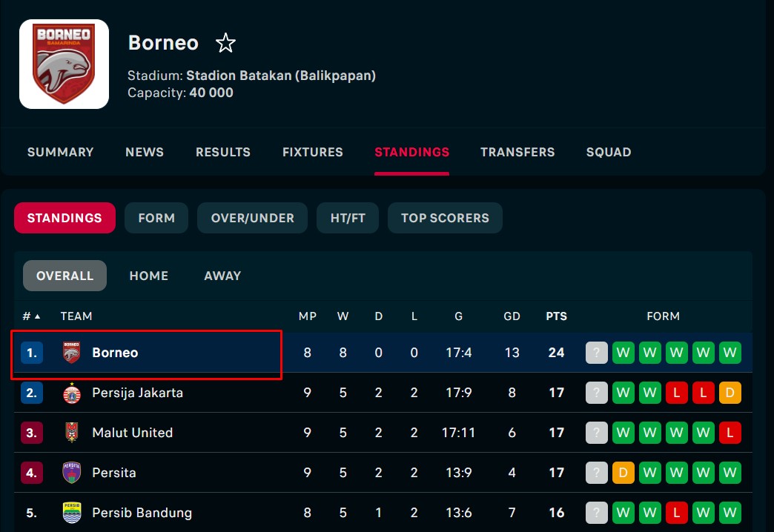Click Persita team crest icon
This screenshot has height=532, width=774.
click(72, 473)
